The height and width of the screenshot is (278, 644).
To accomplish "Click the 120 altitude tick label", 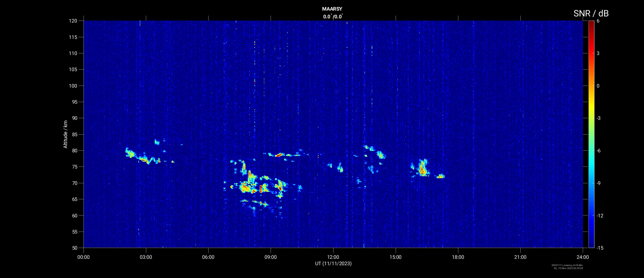I will pyautogui.click(x=73, y=21).
